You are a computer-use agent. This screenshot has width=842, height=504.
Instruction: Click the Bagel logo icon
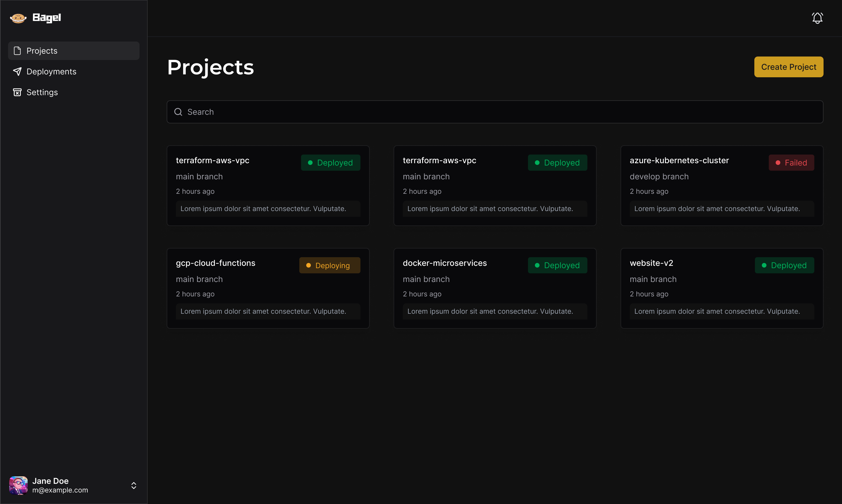pyautogui.click(x=18, y=18)
